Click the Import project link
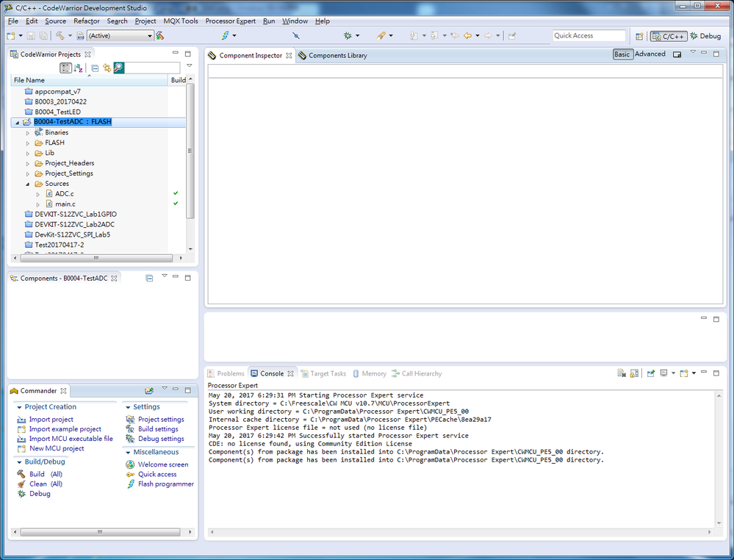Viewport: 734px width, 560px height. tap(51, 420)
